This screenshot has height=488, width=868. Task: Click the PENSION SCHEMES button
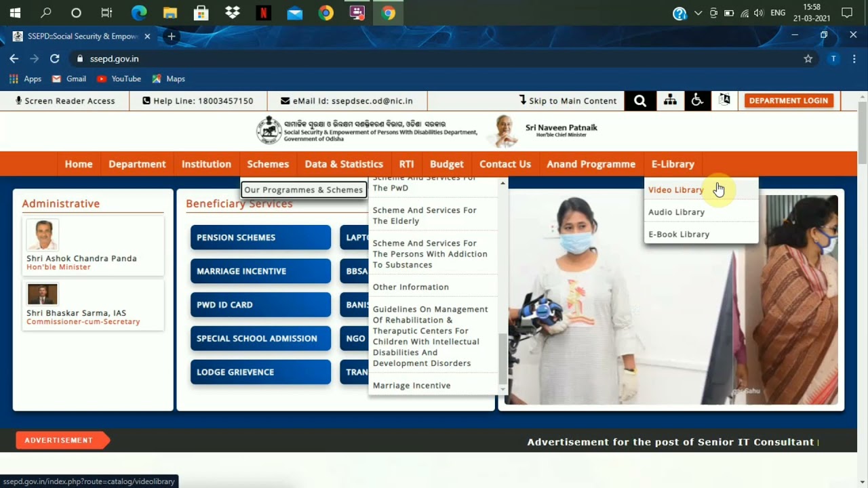[x=260, y=238]
